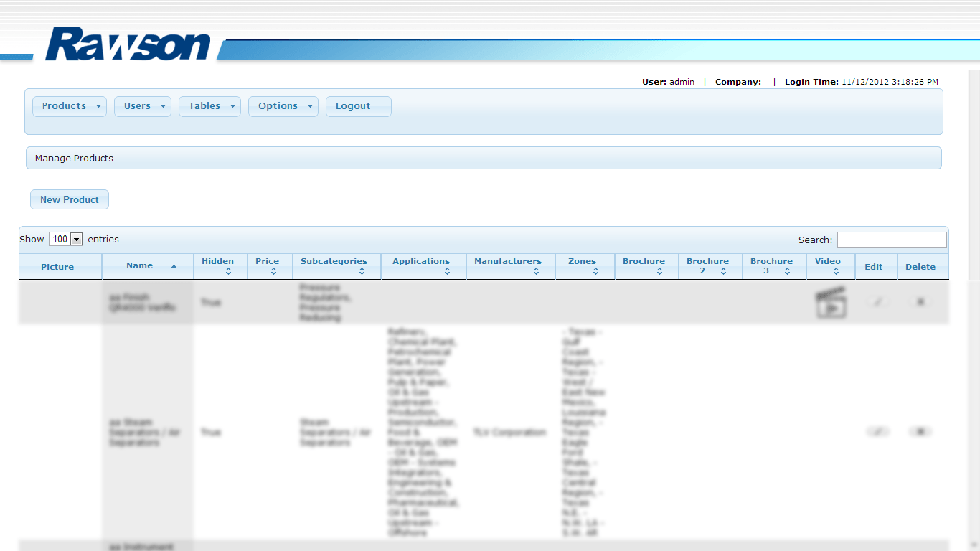Click the edit pencil icon in first row
The width and height of the screenshot is (980, 551).
[x=876, y=302]
